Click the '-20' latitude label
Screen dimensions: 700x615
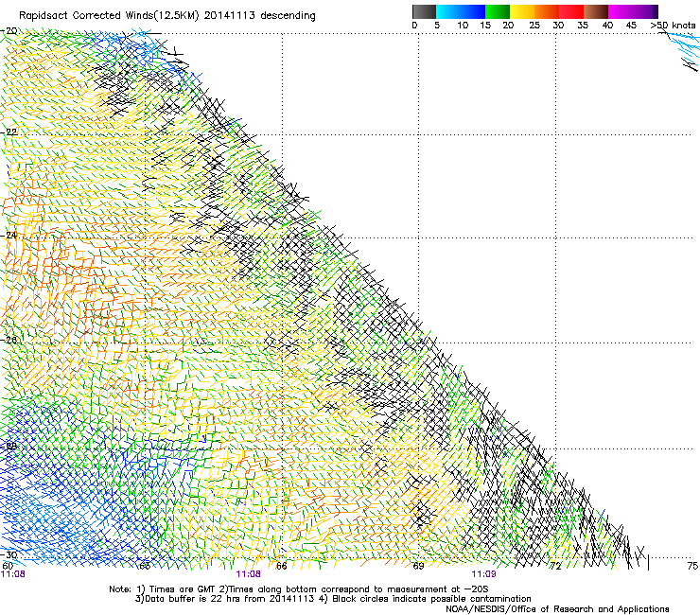click(x=9, y=31)
